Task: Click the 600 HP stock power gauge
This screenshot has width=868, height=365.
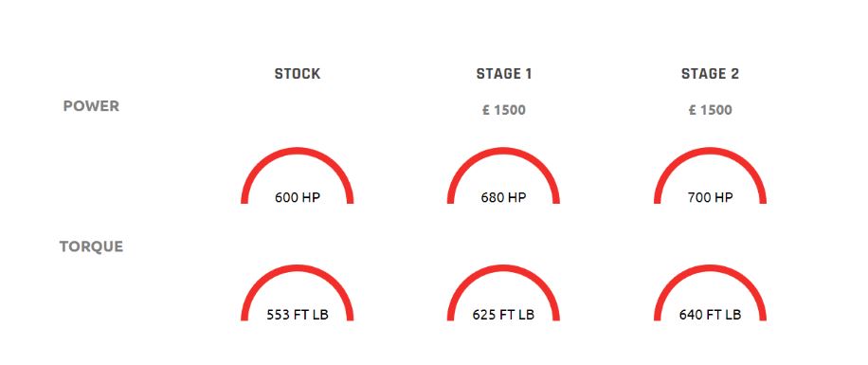Action: pos(298,176)
